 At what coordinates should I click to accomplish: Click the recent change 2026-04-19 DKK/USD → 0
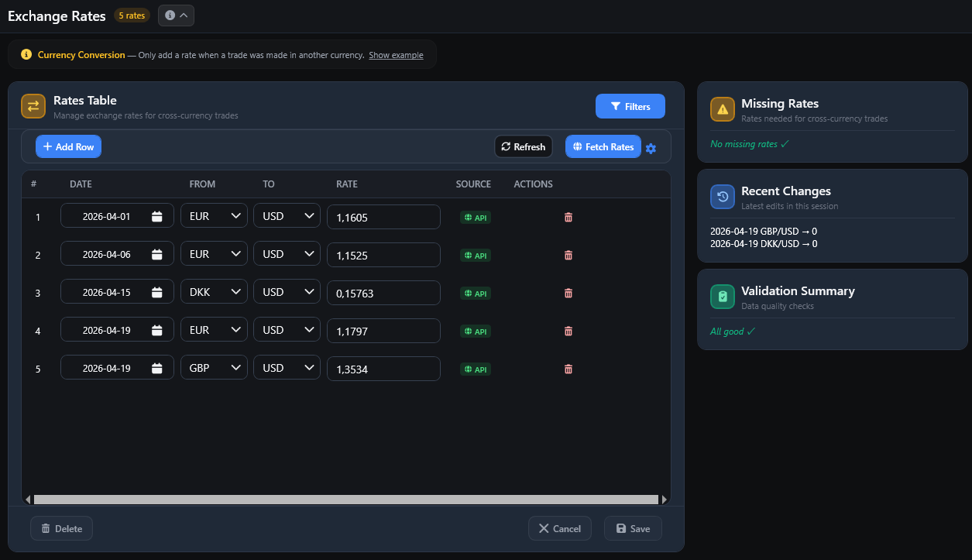tap(764, 244)
